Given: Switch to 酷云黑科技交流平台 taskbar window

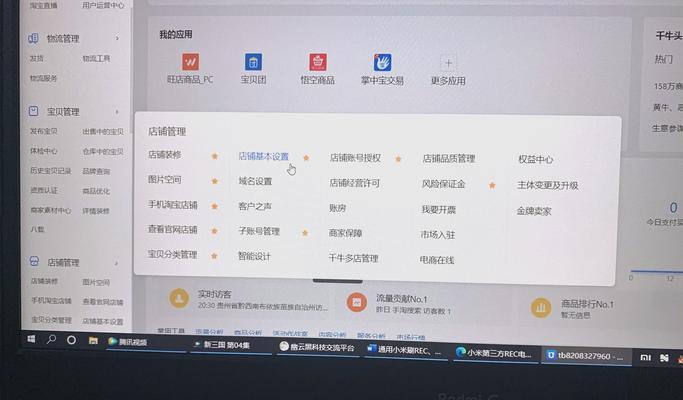Looking at the screenshot, I should pyautogui.click(x=317, y=347).
